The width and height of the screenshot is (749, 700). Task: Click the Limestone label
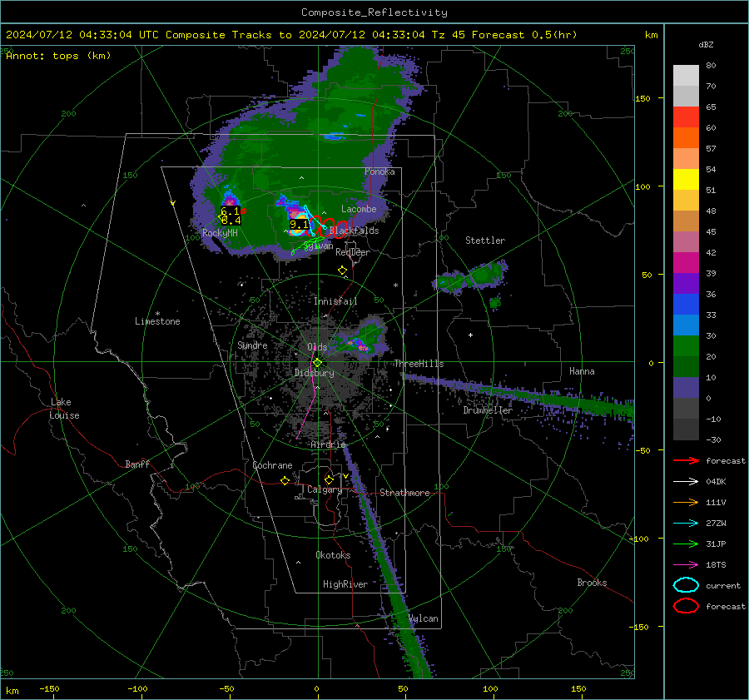[157, 321]
